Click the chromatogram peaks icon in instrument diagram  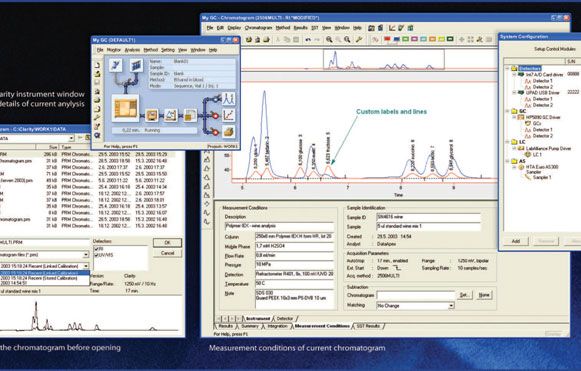229,99
